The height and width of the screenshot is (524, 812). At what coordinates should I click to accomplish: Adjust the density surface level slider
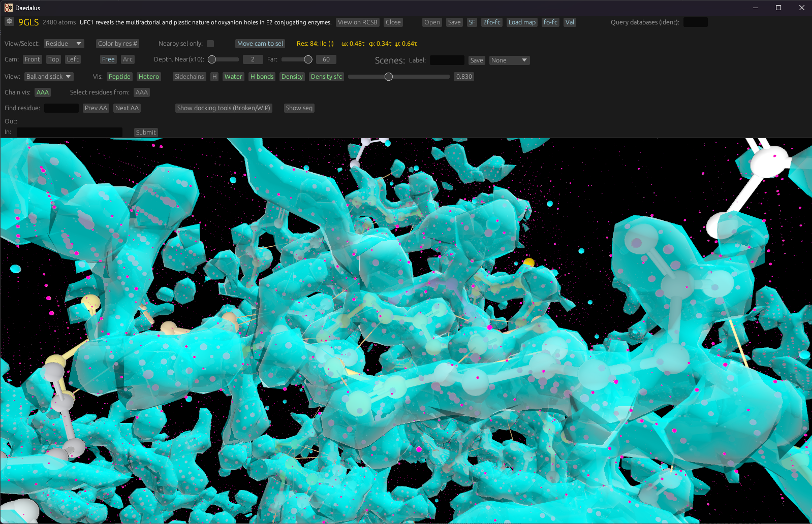389,77
